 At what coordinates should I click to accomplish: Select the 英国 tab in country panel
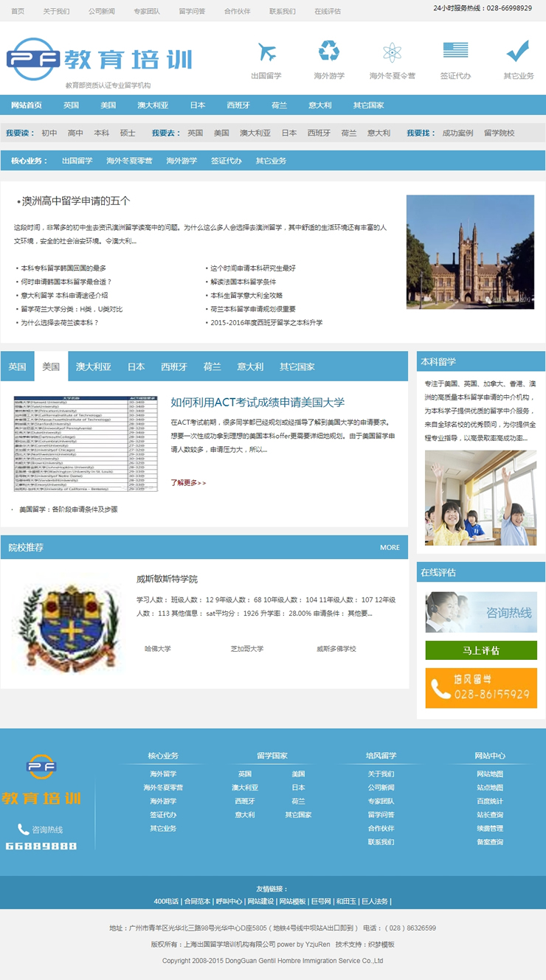(18, 366)
